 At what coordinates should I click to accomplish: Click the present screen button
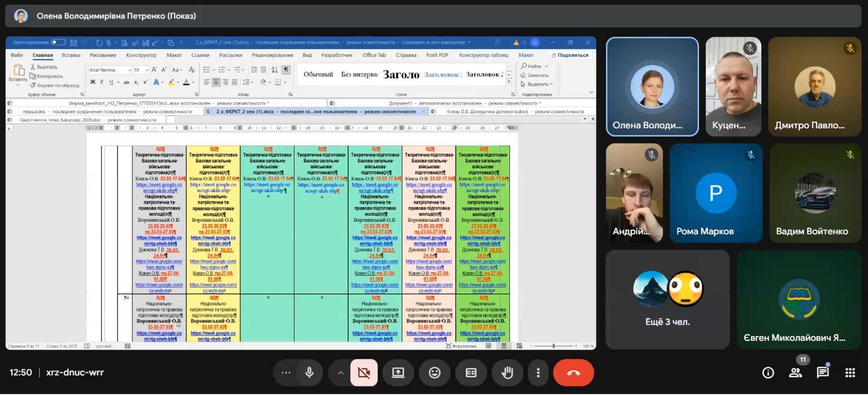(x=398, y=373)
